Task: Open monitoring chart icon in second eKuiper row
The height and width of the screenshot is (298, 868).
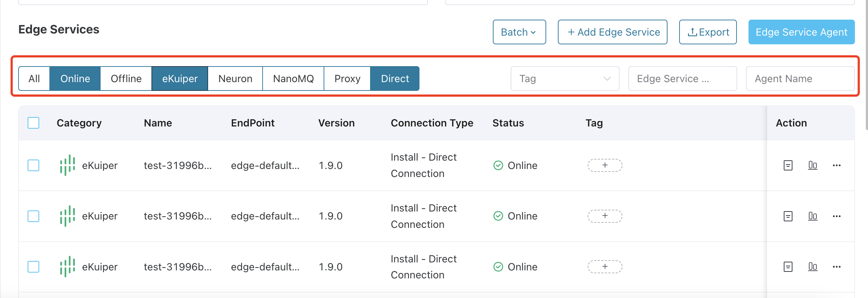Action: tap(812, 216)
